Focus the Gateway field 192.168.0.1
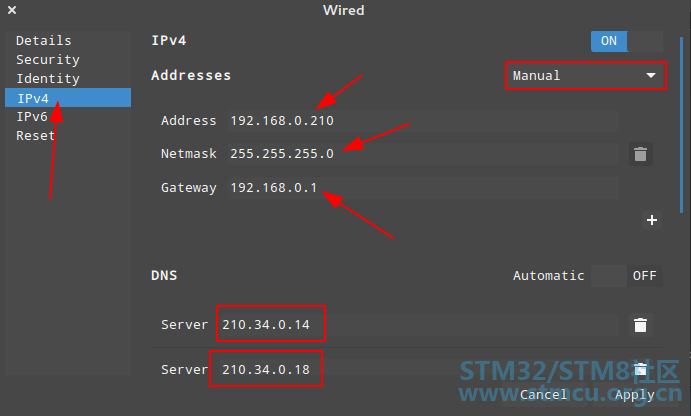This screenshot has height=416, width=691. pos(424,188)
